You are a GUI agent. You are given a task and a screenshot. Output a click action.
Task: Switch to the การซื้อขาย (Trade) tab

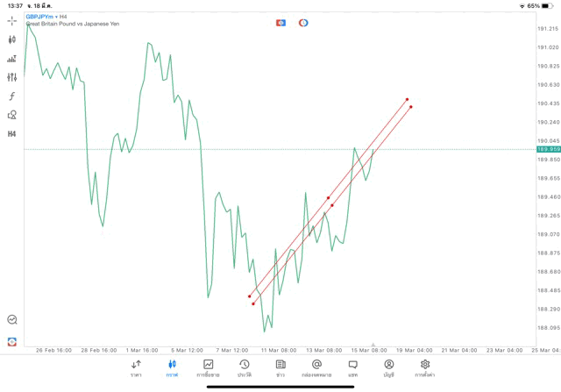click(208, 367)
